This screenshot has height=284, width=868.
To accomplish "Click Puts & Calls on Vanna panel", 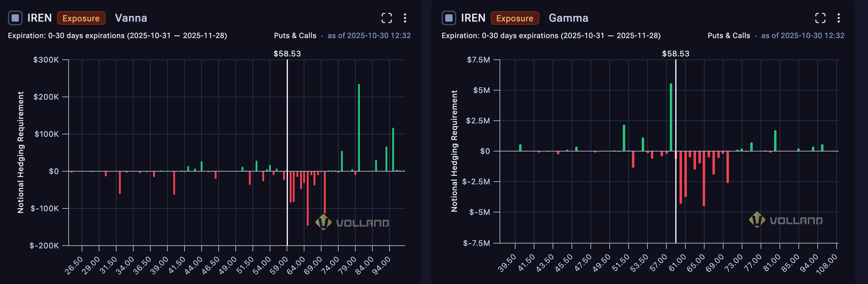I will tap(295, 36).
